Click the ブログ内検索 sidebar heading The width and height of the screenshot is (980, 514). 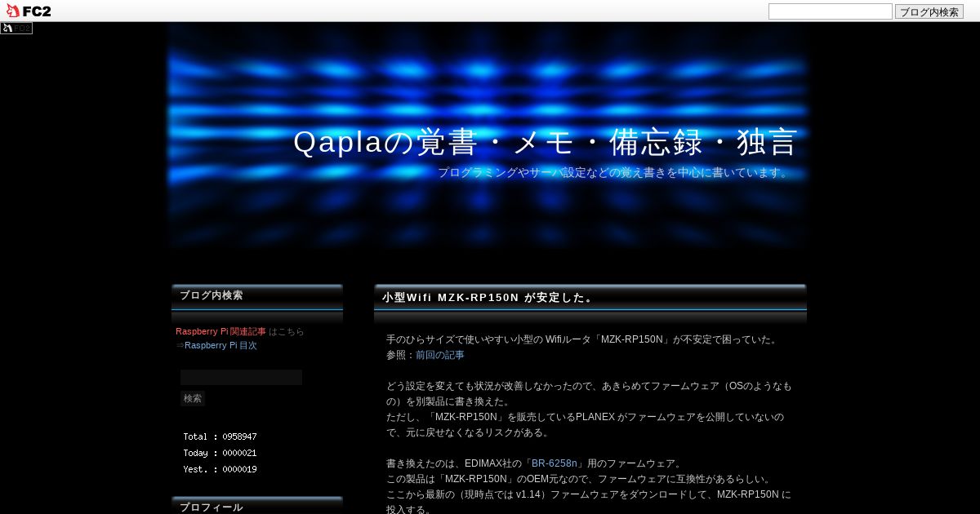211,295
